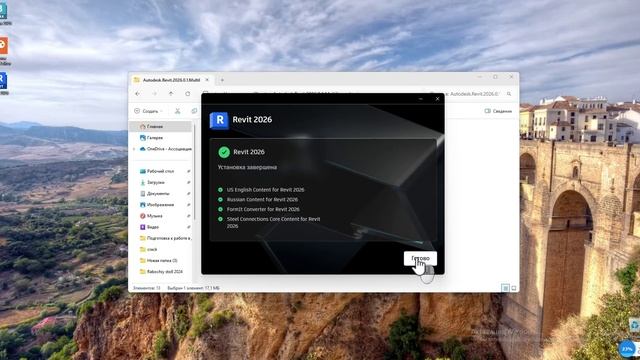640x360 pixels.
Task: Click the green checkmark beside Revit 2026
Action: (224, 152)
